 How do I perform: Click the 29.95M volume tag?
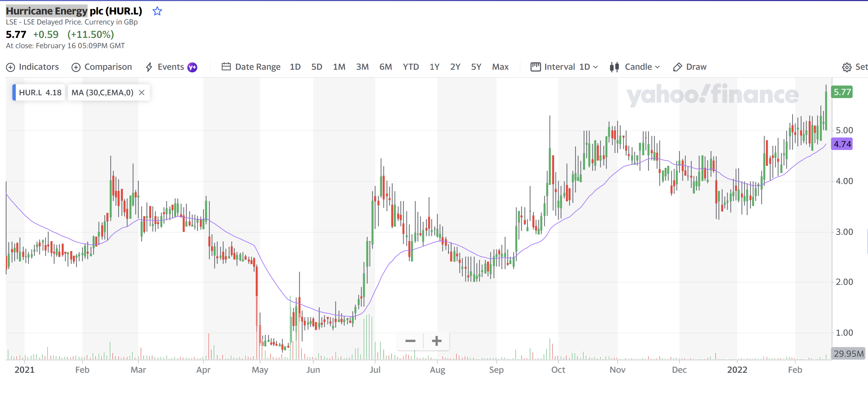coord(848,353)
